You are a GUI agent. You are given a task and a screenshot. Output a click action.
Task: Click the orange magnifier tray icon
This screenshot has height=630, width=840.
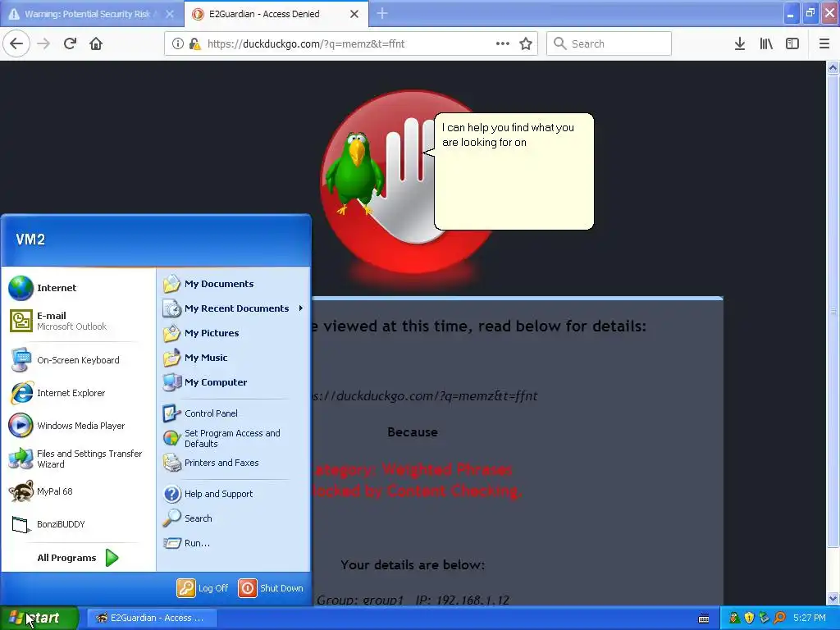point(779,619)
